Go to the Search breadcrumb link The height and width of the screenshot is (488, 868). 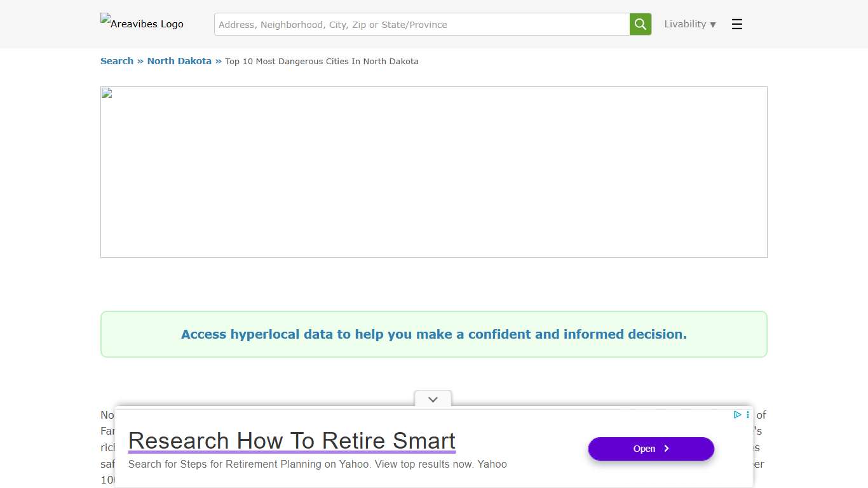click(x=117, y=61)
